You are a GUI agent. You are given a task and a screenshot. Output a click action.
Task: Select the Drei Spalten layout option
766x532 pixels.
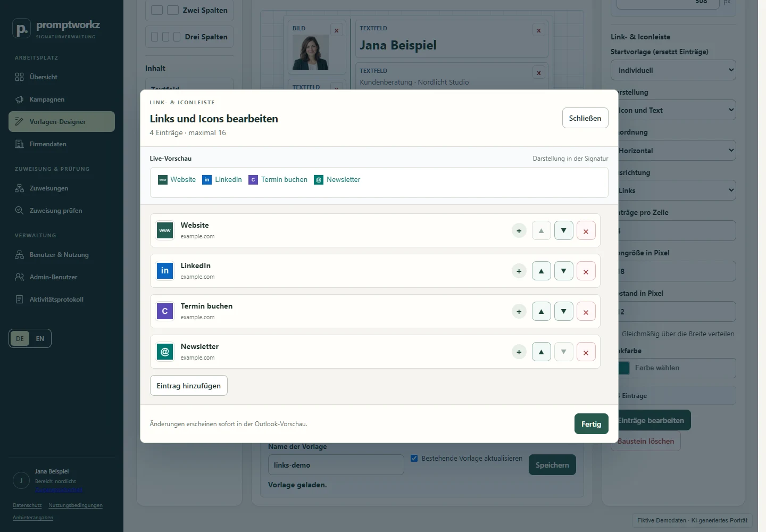(189, 37)
